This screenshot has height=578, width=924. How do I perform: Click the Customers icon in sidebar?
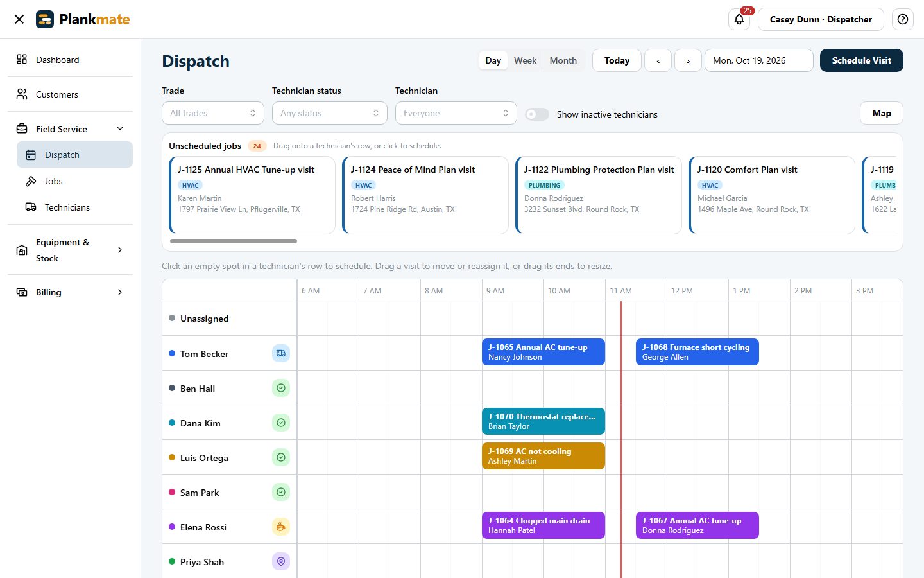(22, 94)
